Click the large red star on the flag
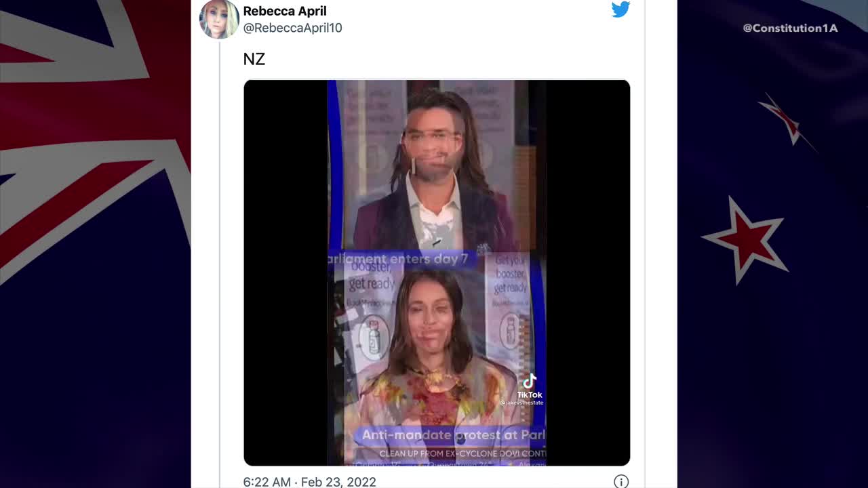 click(x=746, y=239)
